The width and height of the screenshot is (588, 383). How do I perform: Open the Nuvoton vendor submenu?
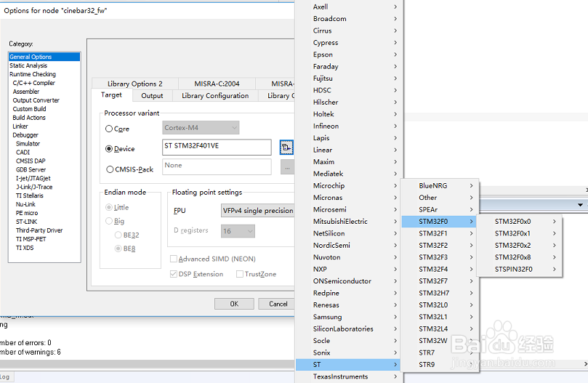point(348,257)
